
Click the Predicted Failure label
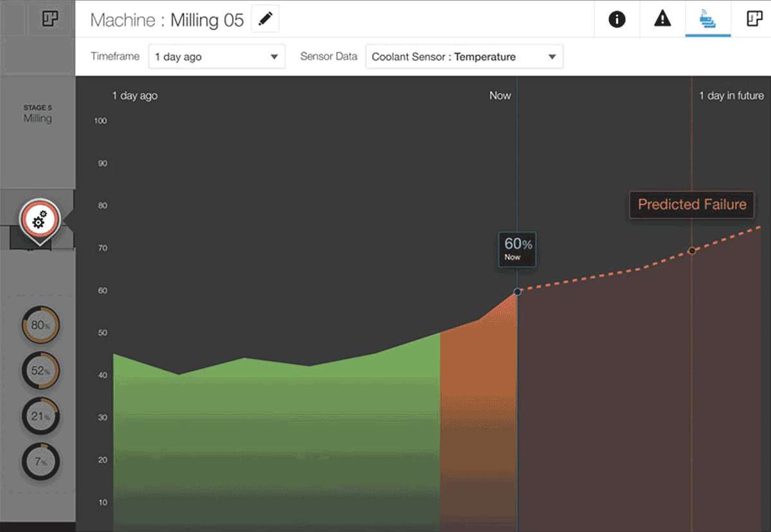tap(692, 205)
